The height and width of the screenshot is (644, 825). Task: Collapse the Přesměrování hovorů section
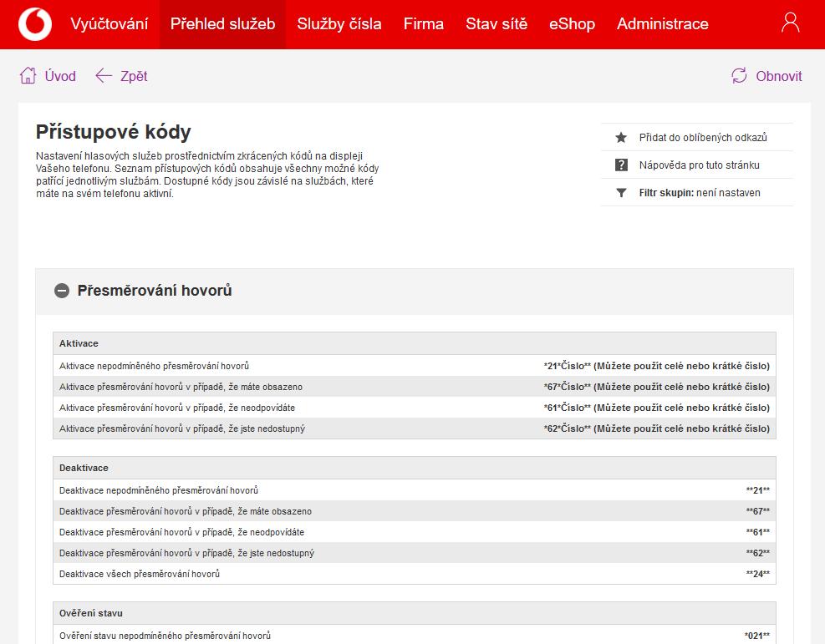tap(62, 291)
